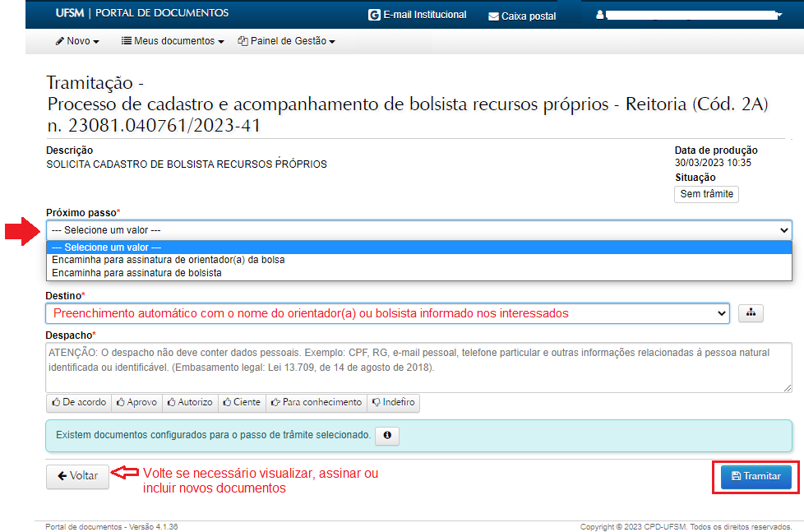Go back with Voltar button
This screenshot has height=532, width=804.
pos(77,476)
